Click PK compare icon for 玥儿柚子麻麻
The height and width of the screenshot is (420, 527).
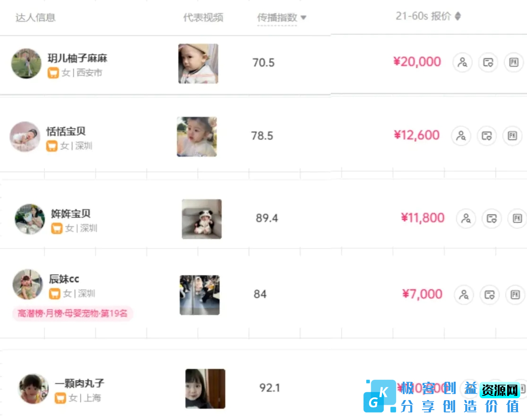(x=514, y=62)
